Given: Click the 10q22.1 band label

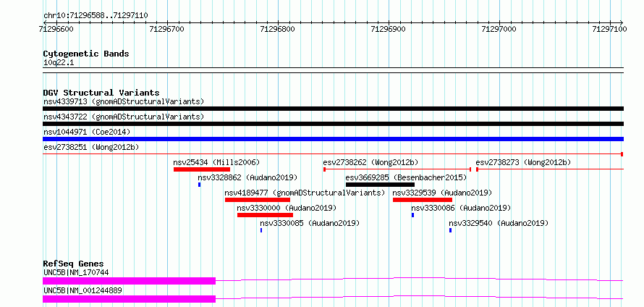Looking at the screenshot, I should coord(59,63).
